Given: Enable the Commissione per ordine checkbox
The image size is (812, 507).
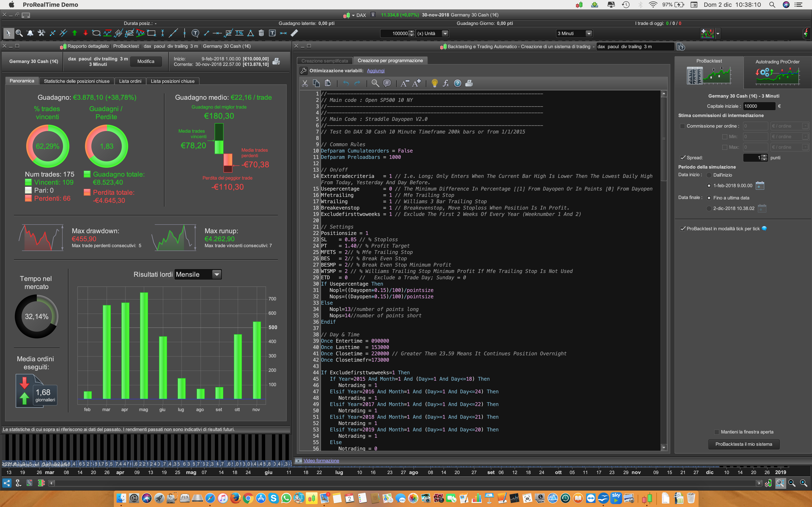Looking at the screenshot, I should [x=682, y=126].
